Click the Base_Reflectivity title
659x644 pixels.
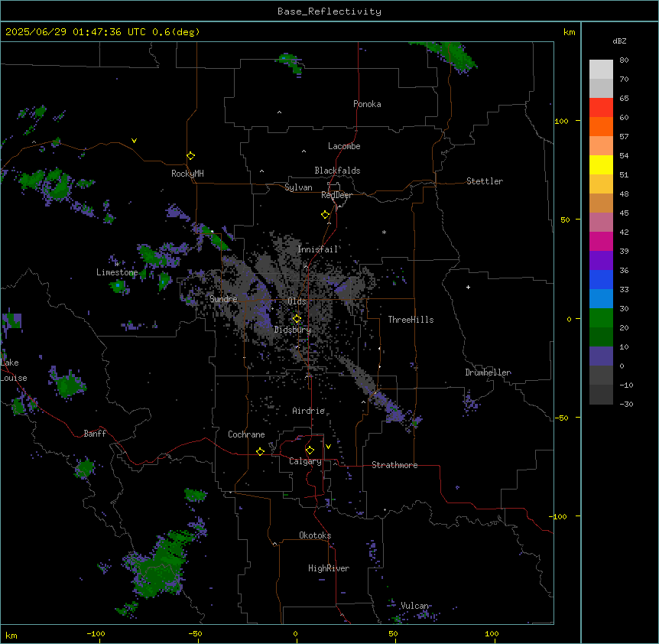coord(329,11)
